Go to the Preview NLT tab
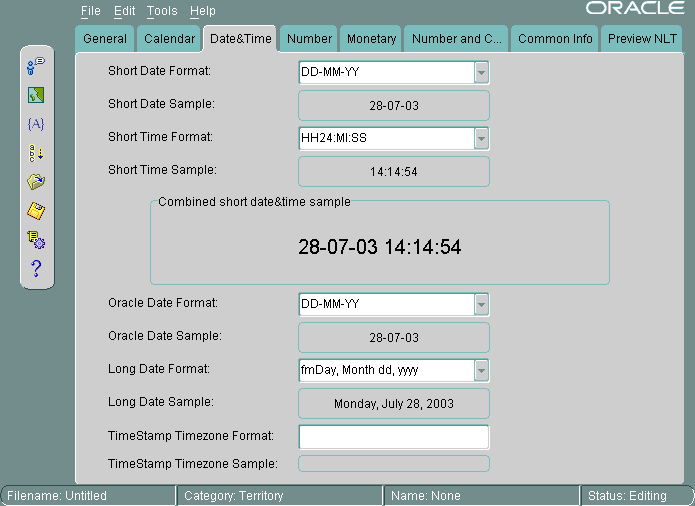The image size is (695, 506). point(643,39)
